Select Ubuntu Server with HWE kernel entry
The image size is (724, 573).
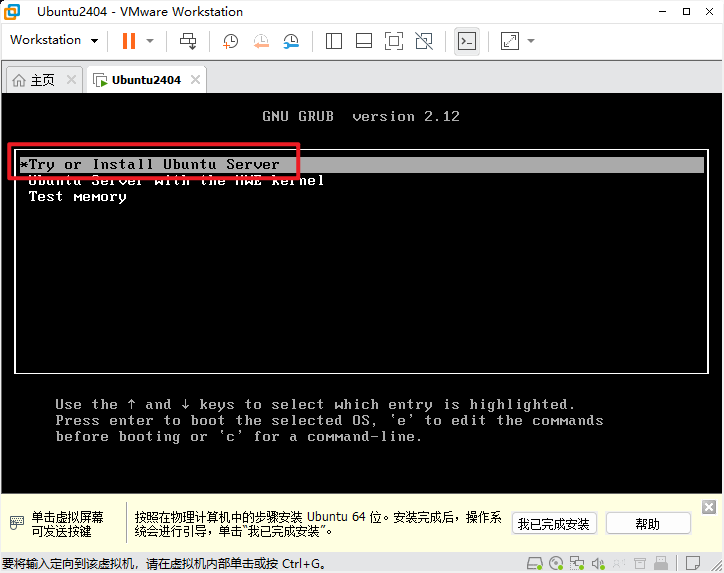pyautogui.click(x=362, y=181)
